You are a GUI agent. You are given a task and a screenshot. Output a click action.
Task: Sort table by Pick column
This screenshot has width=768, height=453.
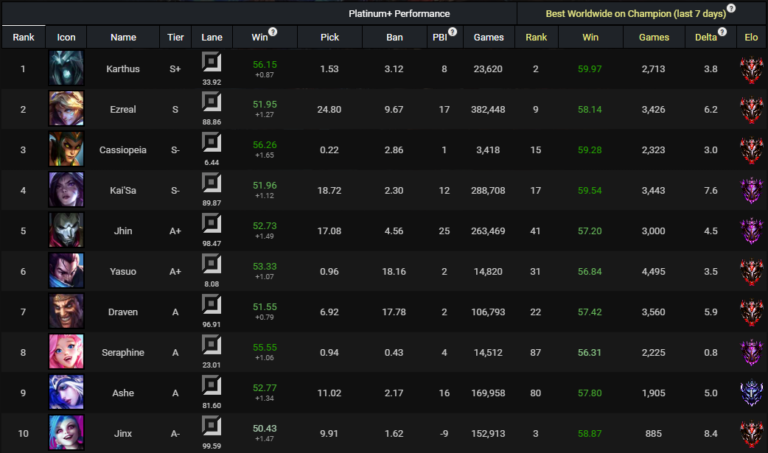pos(330,38)
